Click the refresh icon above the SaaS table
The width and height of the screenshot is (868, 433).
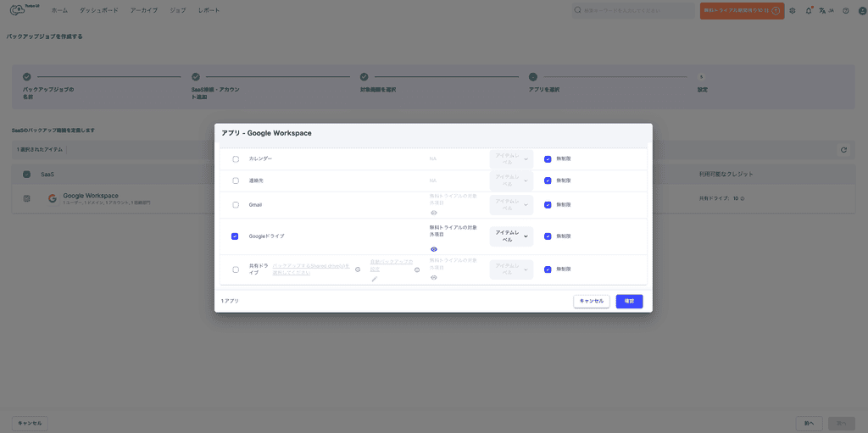[x=843, y=149]
